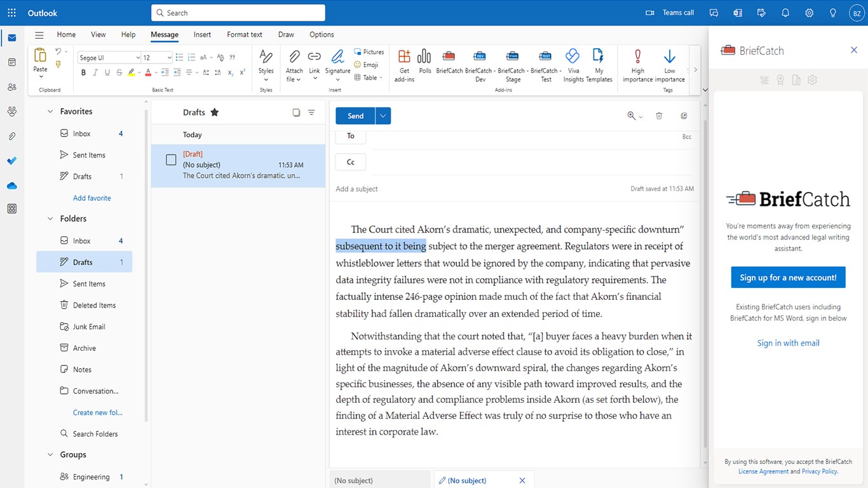Image resolution: width=868 pixels, height=488 pixels.
Task: Switch to Format text tab
Action: pyautogui.click(x=245, y=34)
